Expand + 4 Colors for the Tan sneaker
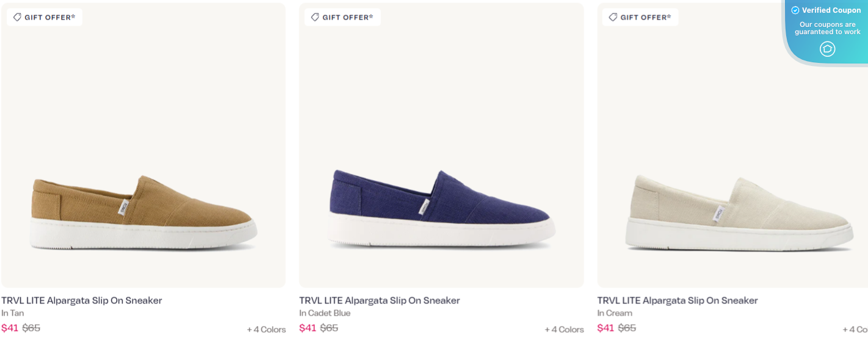 pos(266,329)
